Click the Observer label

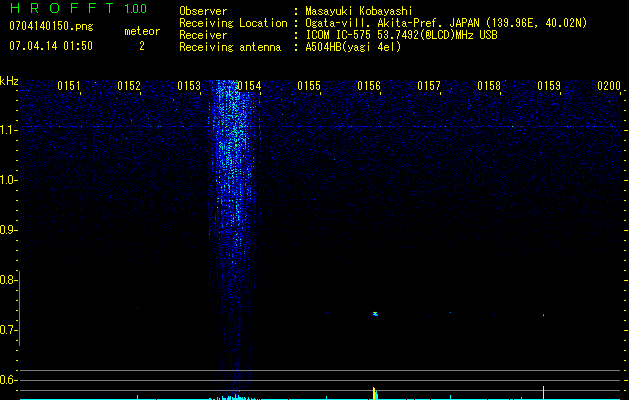[x=203, y=11]
